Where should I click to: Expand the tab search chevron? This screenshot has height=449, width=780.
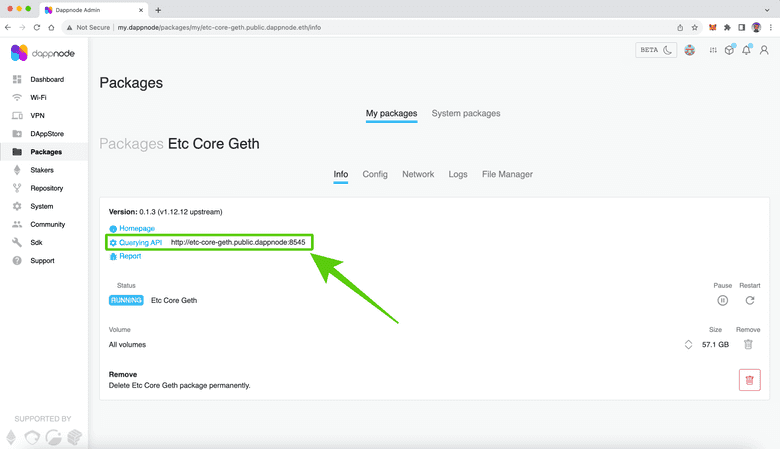click(767, 9)
